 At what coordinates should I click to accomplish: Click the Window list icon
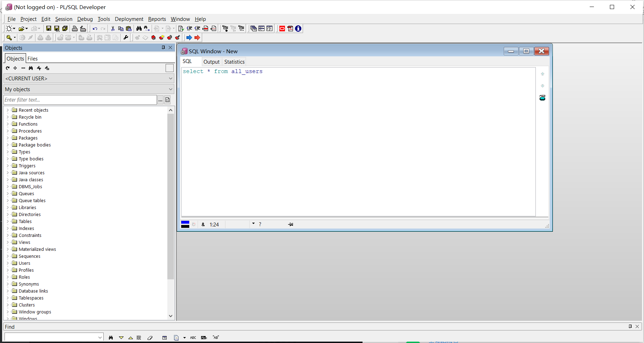point(254,29)
